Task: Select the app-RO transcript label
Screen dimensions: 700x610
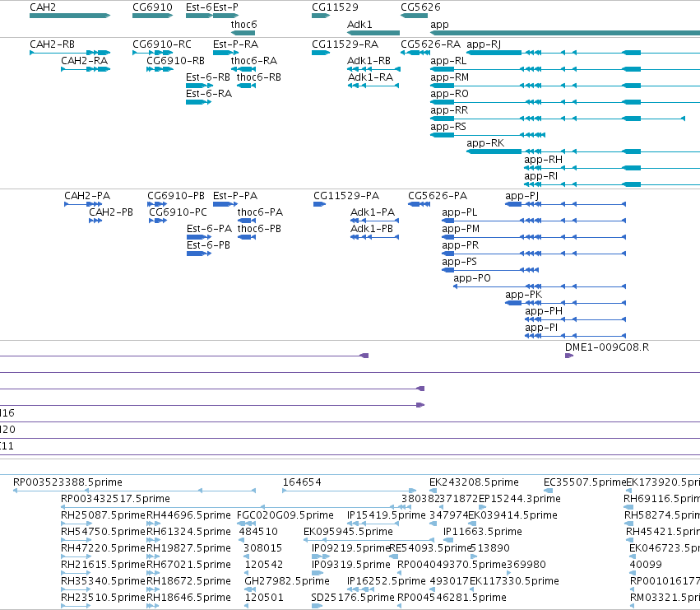Action: click(x=449, y=94)
